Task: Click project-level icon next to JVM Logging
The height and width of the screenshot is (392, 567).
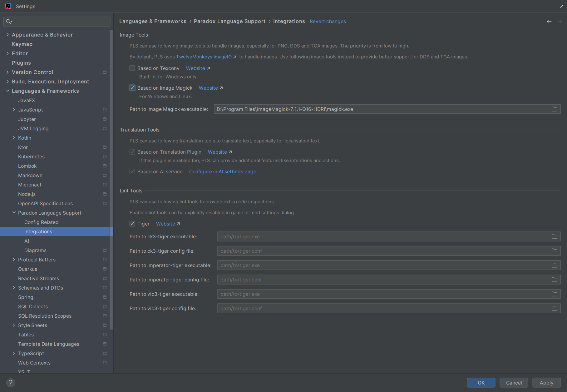Action: [x=105, y=128]
